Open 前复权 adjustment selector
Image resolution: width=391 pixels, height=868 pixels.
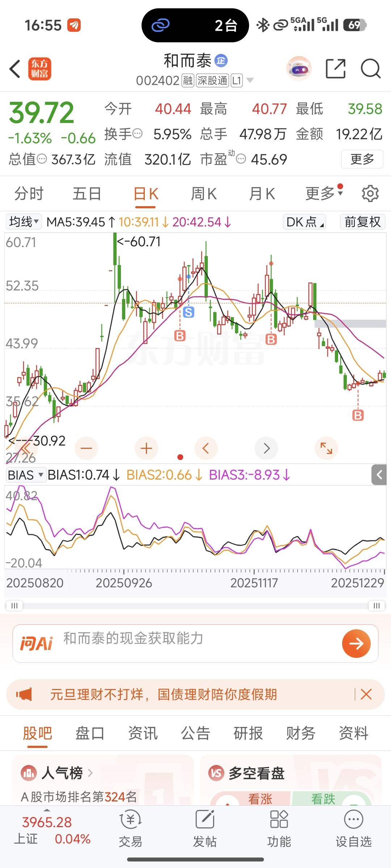362,222
